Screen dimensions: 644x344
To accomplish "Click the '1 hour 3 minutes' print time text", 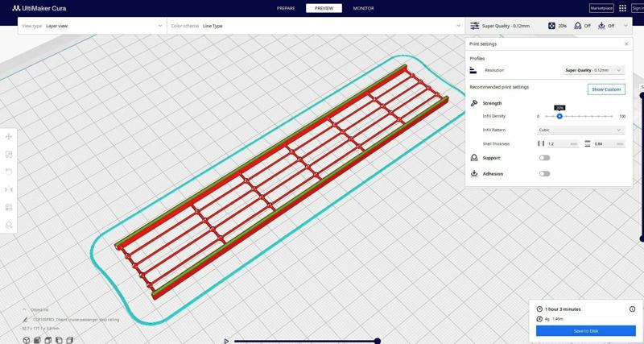I will pyautogui.click(x=563, y=309).
